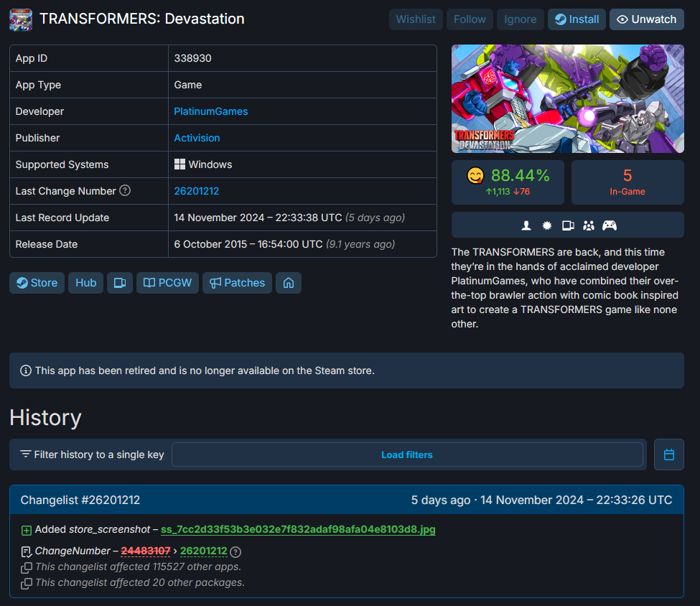Click the Ignore button
700x606 pixels.
[520, 19]
